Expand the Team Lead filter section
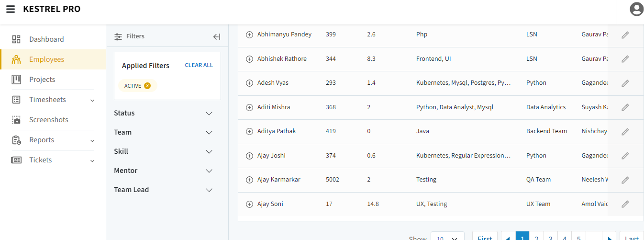This screenshot has width=644, height=240. click(x=209, y=190)
